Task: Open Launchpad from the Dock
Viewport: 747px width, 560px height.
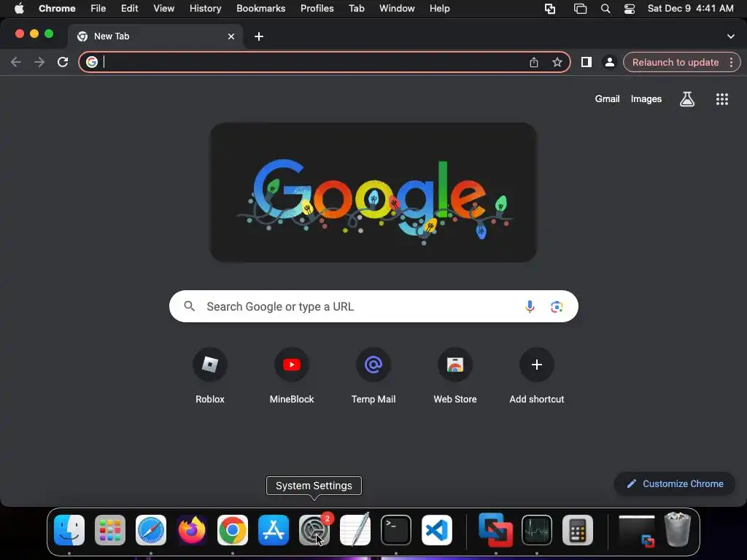Action: pyautogui.click(x=110, y=530)
